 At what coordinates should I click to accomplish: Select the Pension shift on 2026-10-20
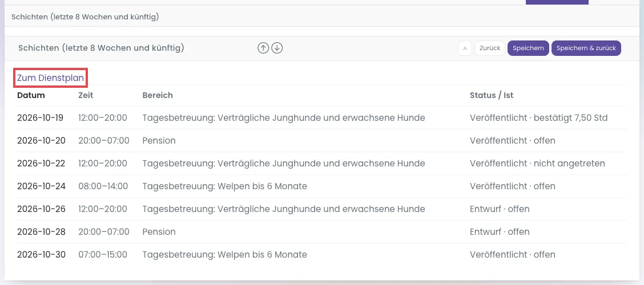(x=159, y=141)
